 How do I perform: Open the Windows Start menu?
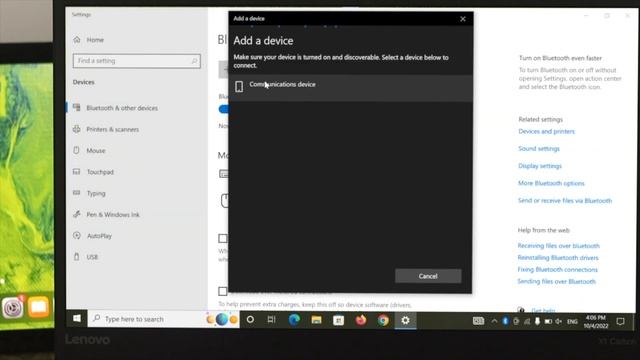coord(77,319)
